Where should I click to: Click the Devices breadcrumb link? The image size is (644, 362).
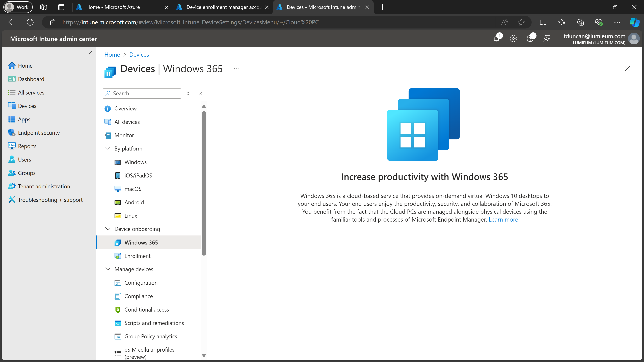[x=139, y=54]
